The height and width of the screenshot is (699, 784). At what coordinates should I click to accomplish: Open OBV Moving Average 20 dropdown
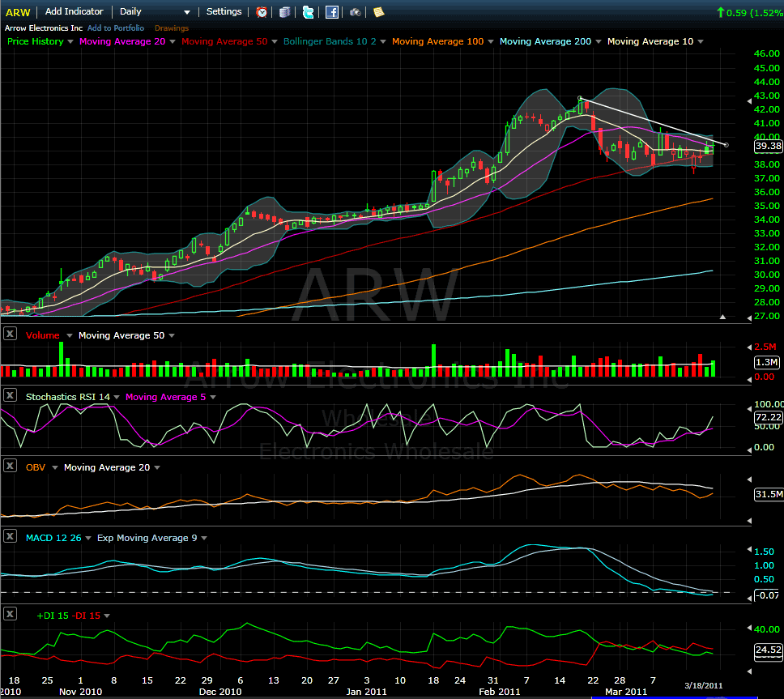coord(157,467)
